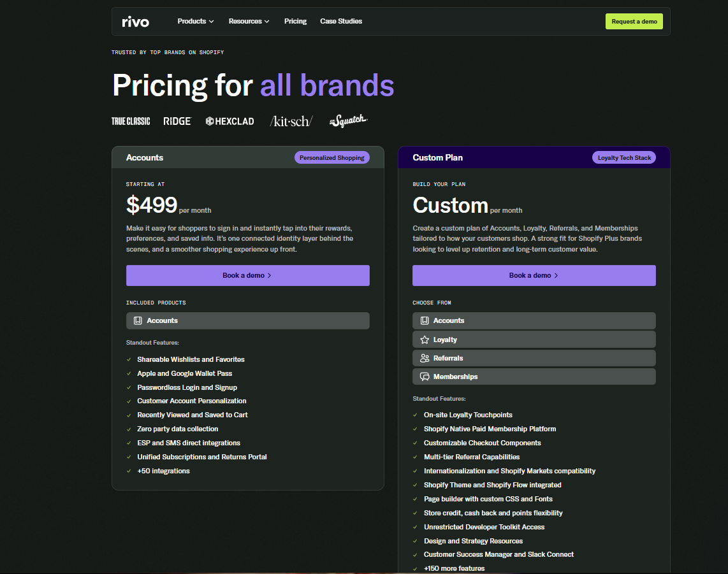Book a demo for the Accounts plan
The height and width of the screenshot is (574, 728).
(x=247, y=275)
